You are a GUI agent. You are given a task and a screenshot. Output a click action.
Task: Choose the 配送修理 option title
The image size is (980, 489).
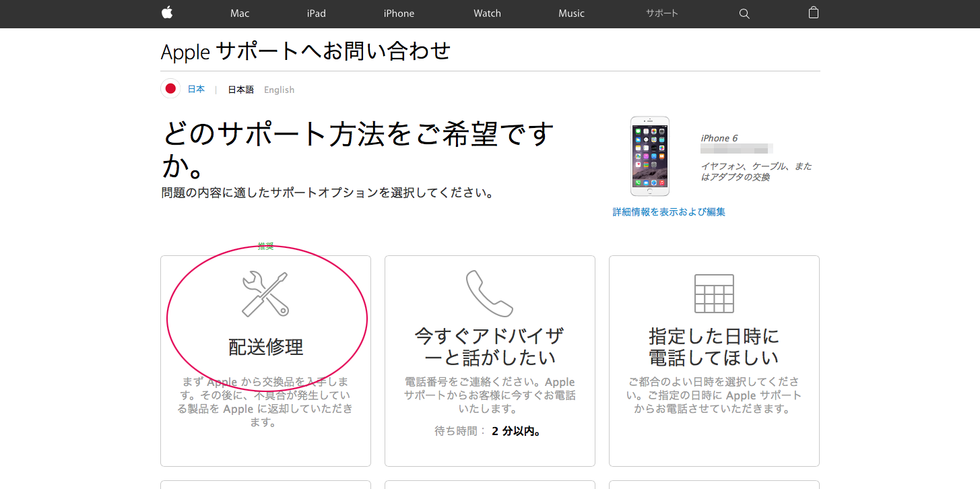(x=266, y=348)
